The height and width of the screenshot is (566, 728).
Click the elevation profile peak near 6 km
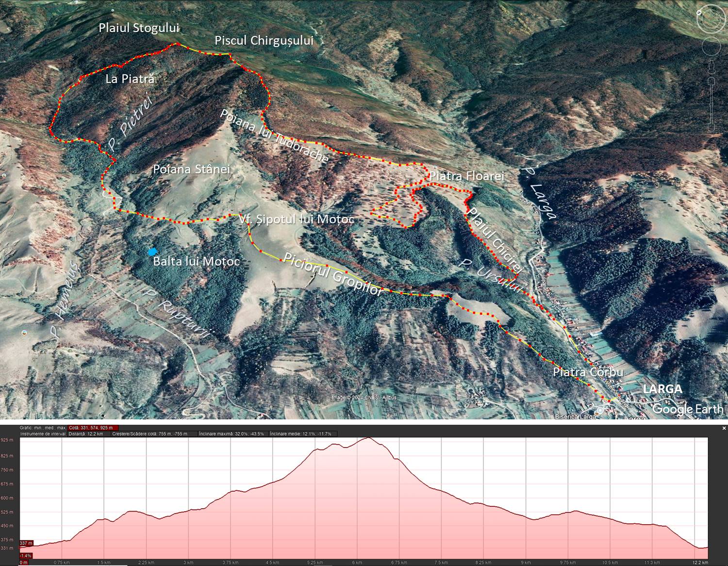tap(368, 438)
